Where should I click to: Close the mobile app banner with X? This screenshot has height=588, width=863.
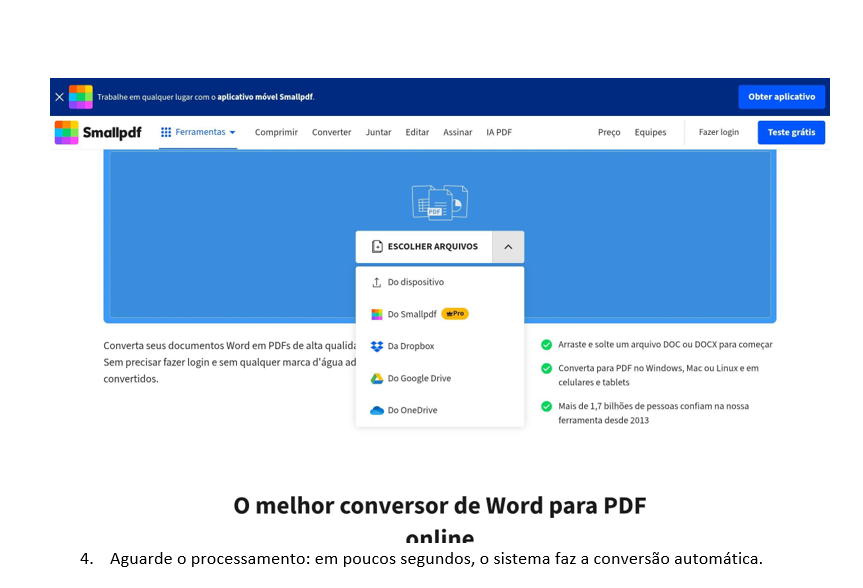[59, 97]
